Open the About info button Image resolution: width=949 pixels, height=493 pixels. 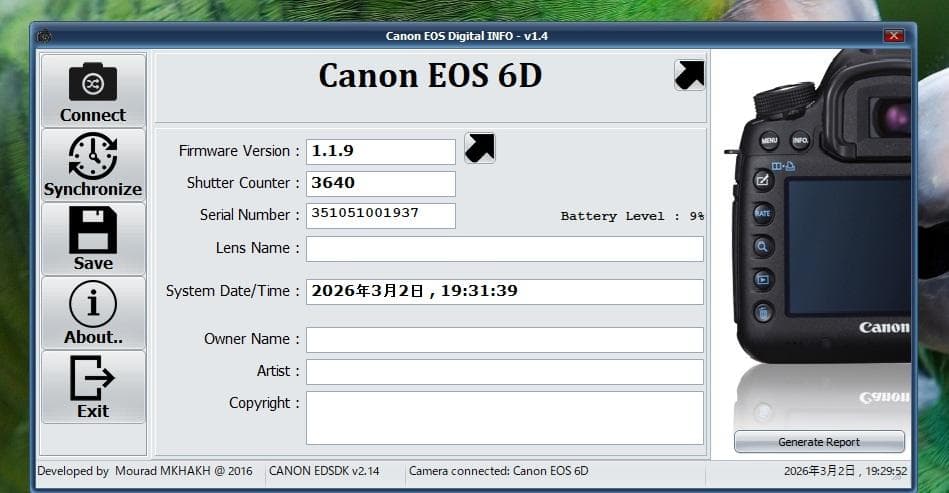point(93,313)
